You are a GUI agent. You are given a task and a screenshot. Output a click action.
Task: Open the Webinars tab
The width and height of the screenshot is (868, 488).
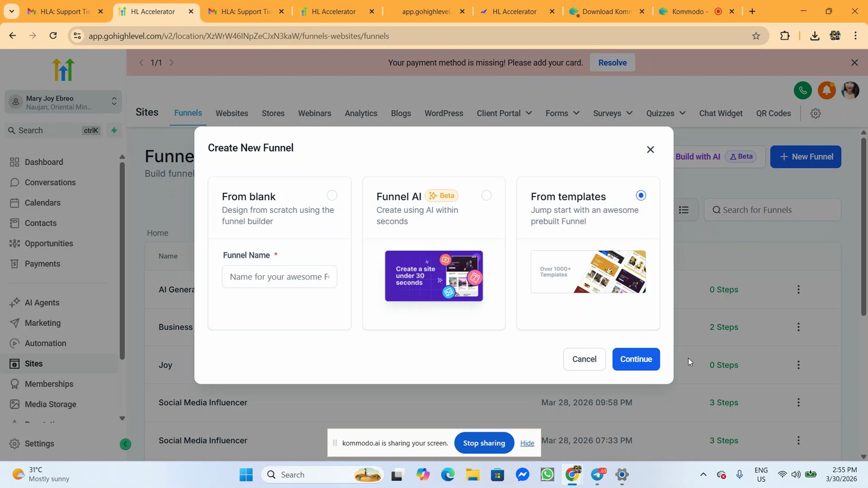pyautogui.click(x=315, y=113)
